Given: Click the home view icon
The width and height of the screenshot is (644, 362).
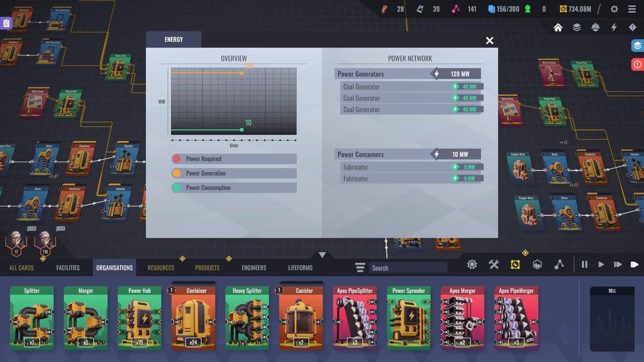Looking at the screenshot, I should (558, 27).
